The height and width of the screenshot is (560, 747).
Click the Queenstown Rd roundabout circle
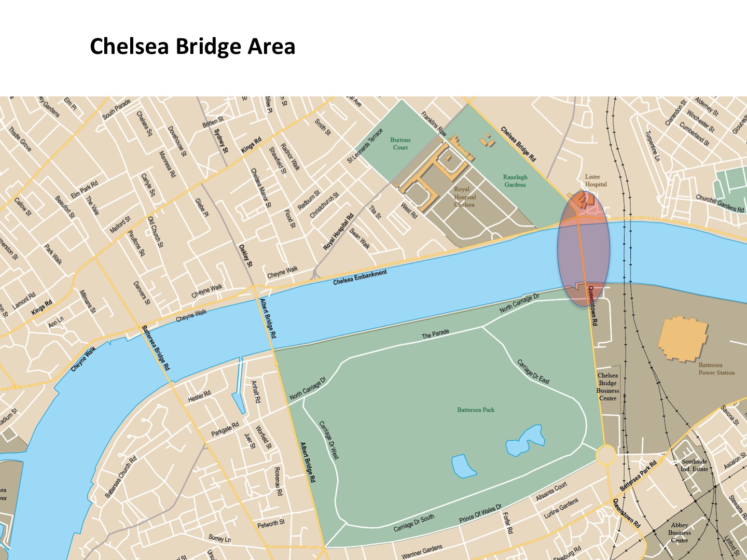pos(605,455)
